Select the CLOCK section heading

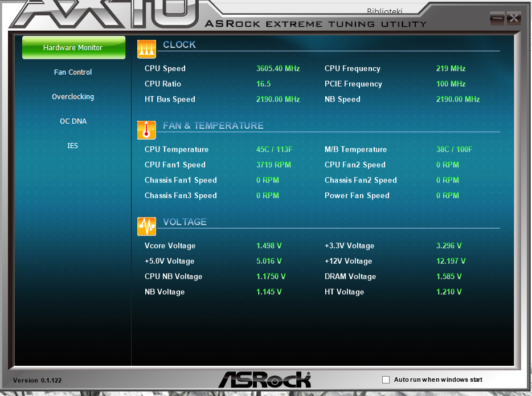point(179,44)
